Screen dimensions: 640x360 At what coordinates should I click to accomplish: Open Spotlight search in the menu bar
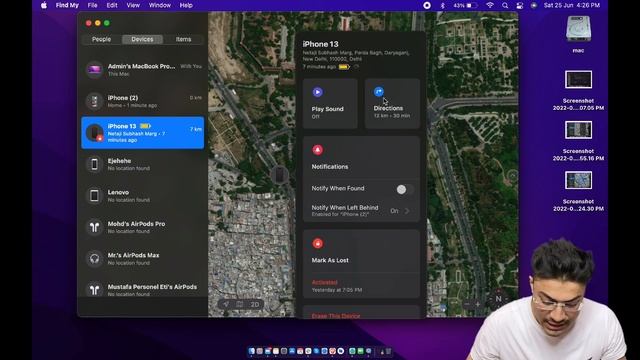[x=505, y=5]
